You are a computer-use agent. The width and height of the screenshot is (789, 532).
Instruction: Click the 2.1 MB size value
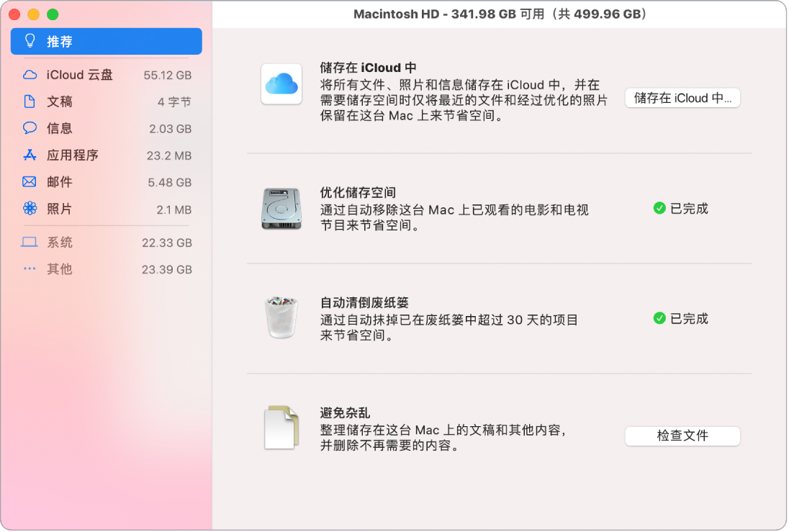coord(174,209)
